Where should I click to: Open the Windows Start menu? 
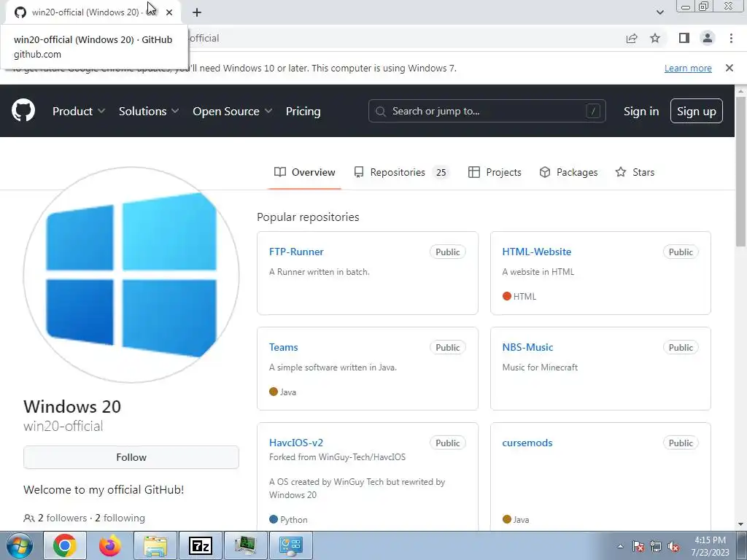click(20, 545)
